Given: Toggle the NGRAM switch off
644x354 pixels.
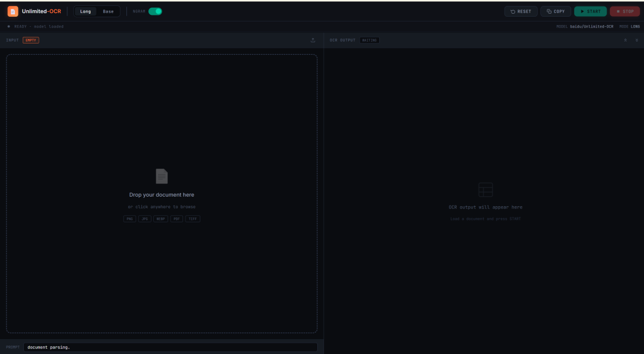Looking at the screenshot, I should click(155, 11).
